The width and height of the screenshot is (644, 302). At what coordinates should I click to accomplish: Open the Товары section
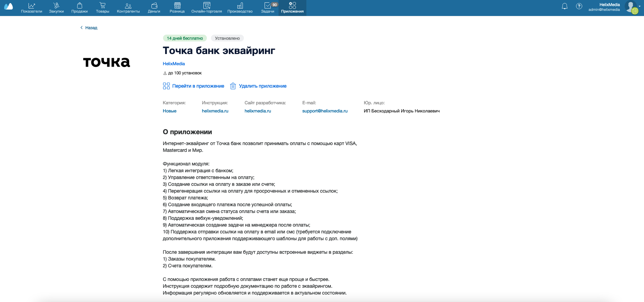coord(103,8)
